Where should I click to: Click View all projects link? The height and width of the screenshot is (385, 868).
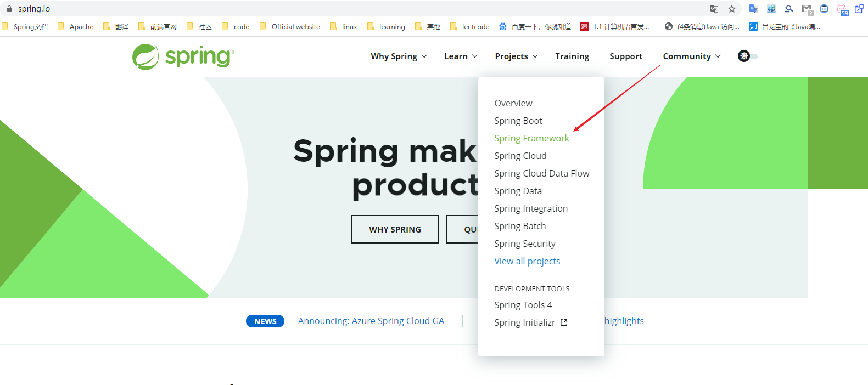click(x=527, y=261)
